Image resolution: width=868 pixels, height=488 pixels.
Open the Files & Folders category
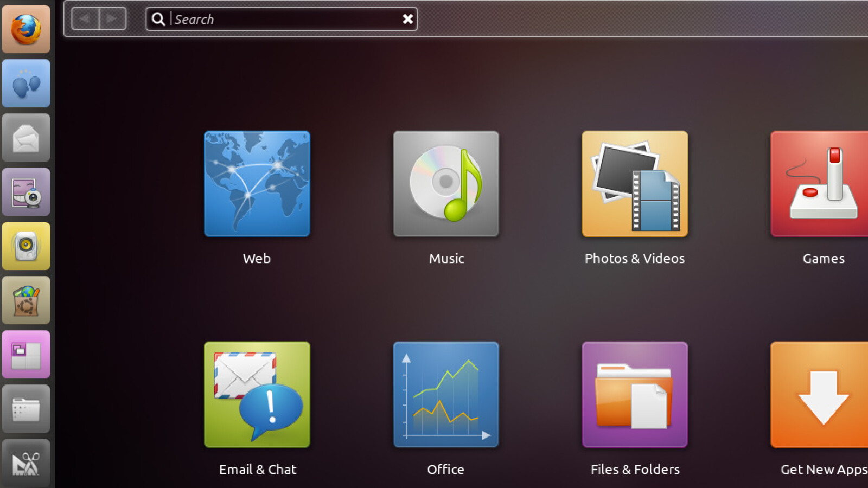(x=635, y=395)
